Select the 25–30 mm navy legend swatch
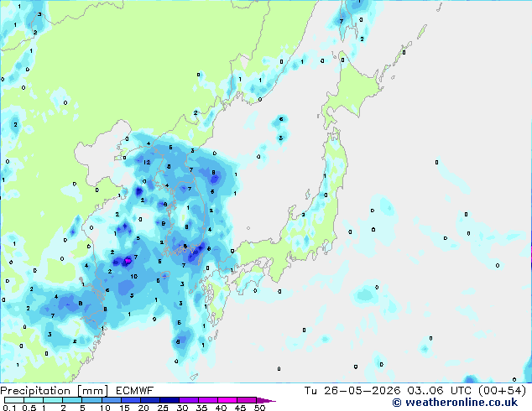The height and width of the screenshot is (411, 532). 170,400
